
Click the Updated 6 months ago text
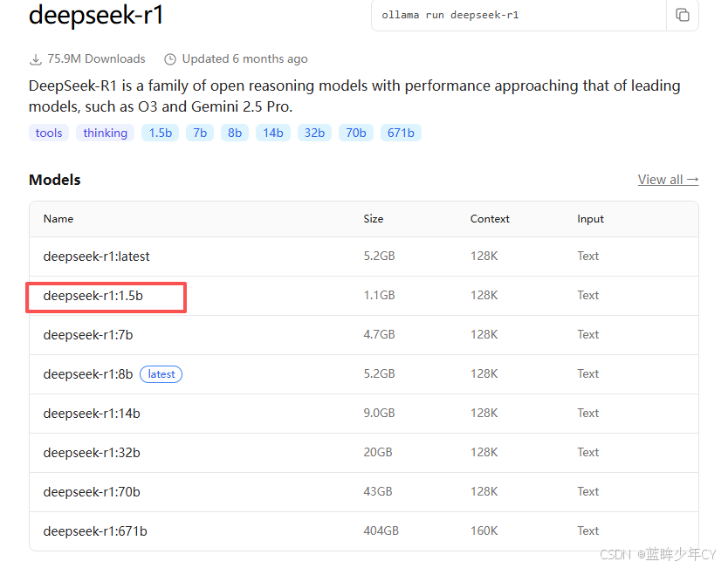coord(244,59)
